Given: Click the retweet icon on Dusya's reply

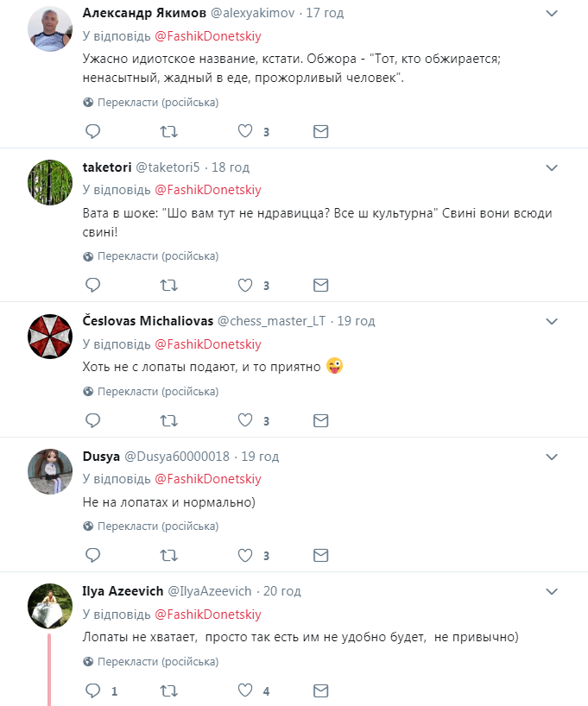Looking at the screenshot, I should (168, 555).
